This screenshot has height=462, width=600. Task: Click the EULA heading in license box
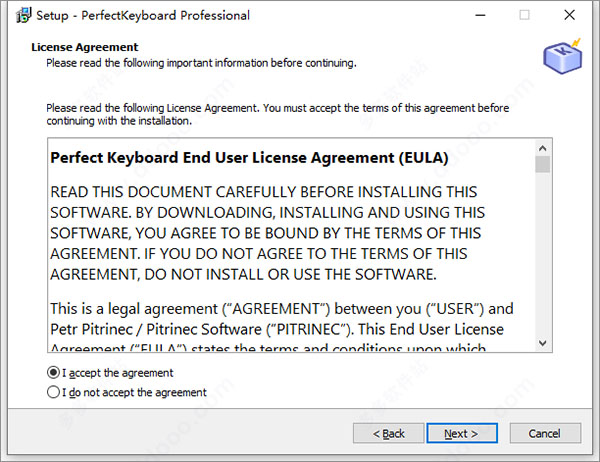tap(249, 158)
